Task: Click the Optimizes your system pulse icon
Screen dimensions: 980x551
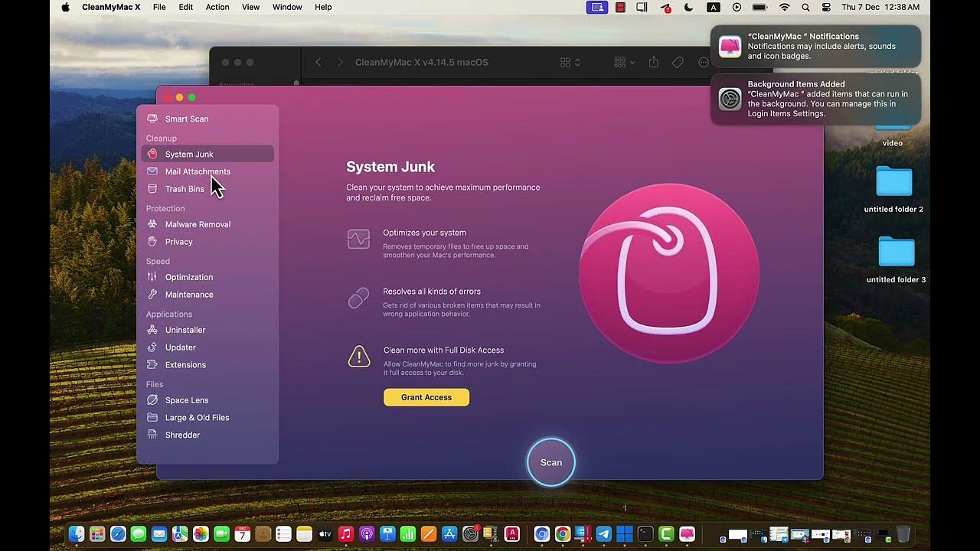Action: coord(358,240)
